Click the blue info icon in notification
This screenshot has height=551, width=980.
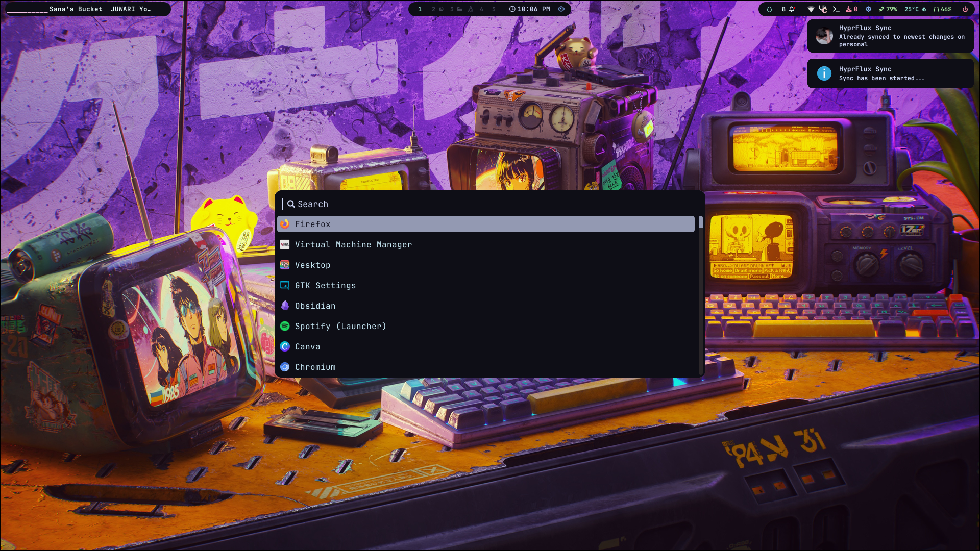(x=824, y=73)
